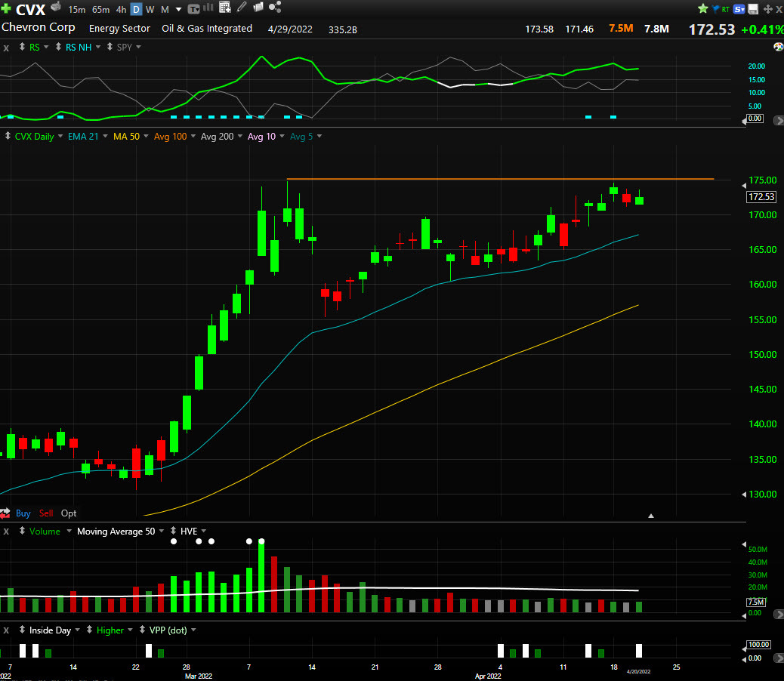Click the orange horizontal line at 175

click(x=500, y=179)
